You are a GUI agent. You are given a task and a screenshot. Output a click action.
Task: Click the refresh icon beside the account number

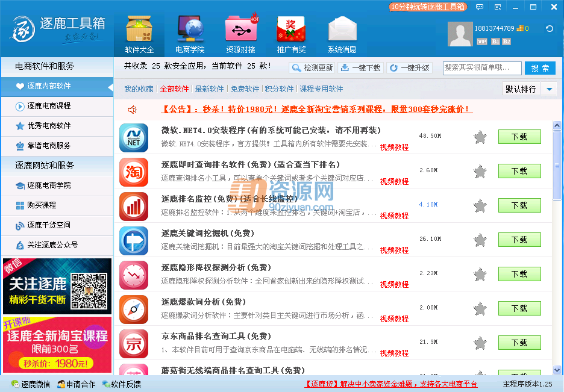tap(550, 28)
